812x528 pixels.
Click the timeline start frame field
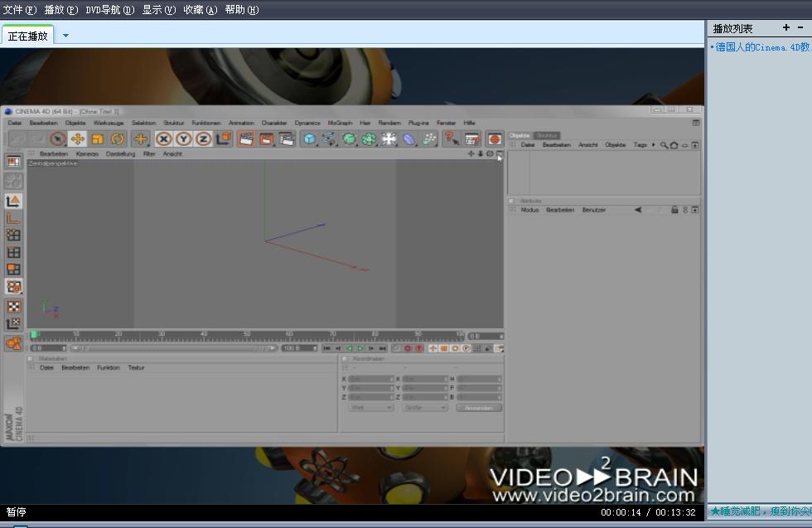click(x=48, y=348)
